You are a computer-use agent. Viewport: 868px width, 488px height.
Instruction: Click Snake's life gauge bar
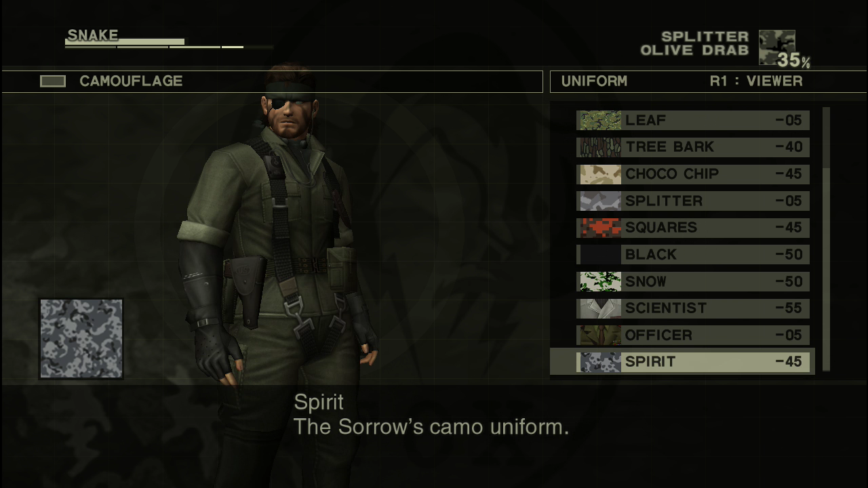[125, 42]
